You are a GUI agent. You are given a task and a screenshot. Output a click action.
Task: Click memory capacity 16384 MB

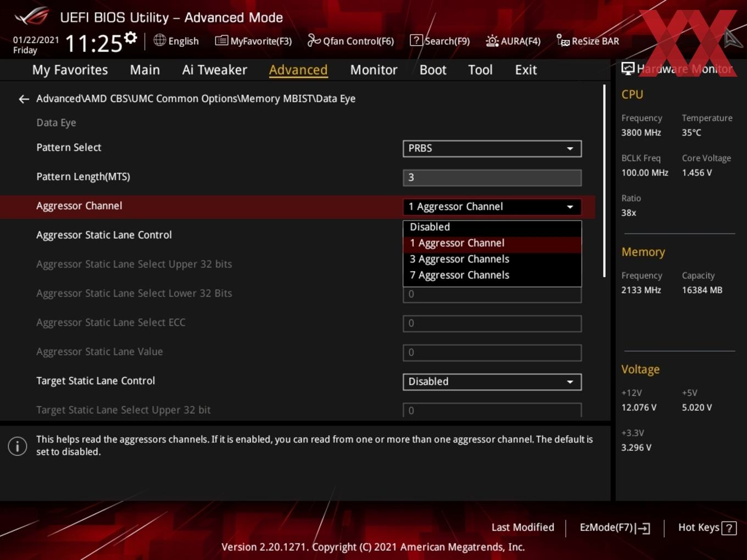pyautogui.click(x=702, y=290)
